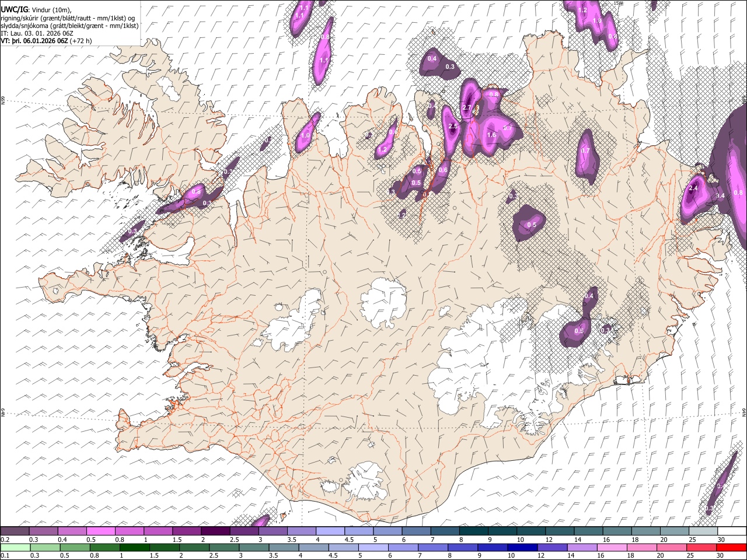
Task: Click the lavender swatch above lower-row 14
Action: [582, 547]
